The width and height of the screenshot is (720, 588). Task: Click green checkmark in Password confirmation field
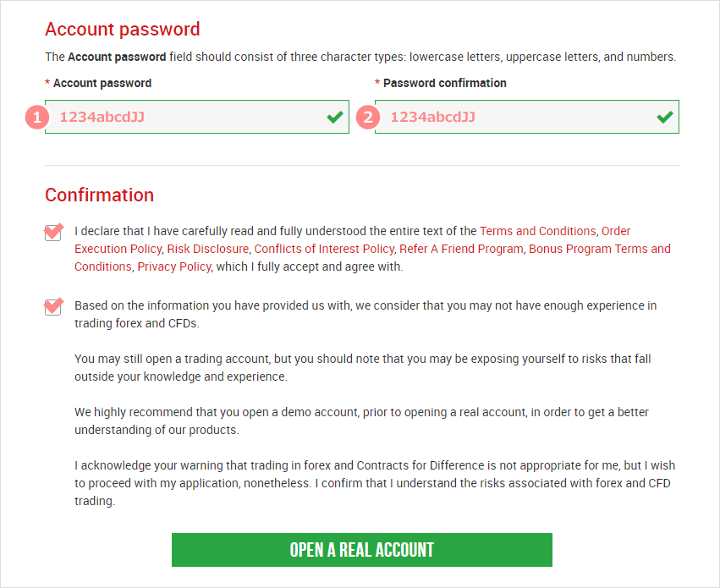coord(665,117)
